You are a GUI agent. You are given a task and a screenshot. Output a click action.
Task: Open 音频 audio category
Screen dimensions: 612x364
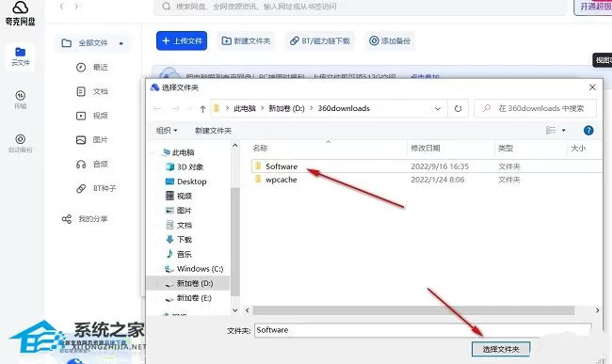pos(92,164)
